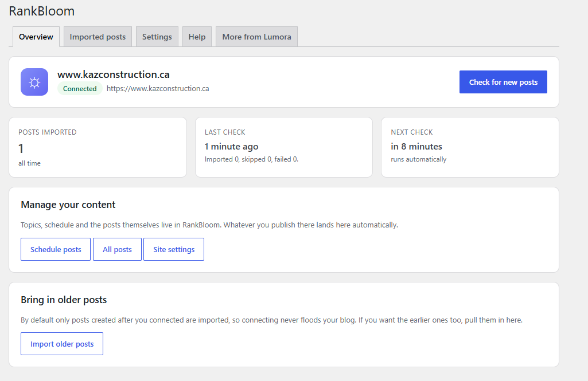Go to the Settings tab
The height and width of the screenshot is (381, 588).
(x=157, y=37)
